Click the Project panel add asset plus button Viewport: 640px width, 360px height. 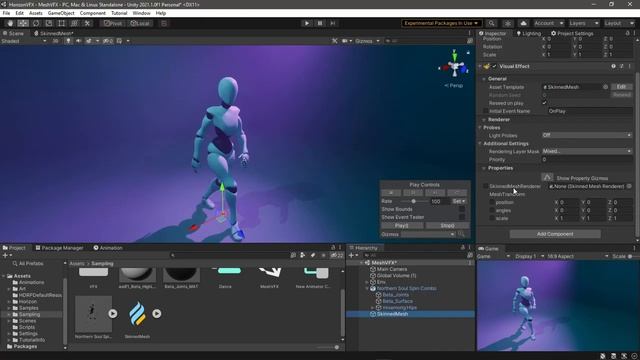[7, 255]
